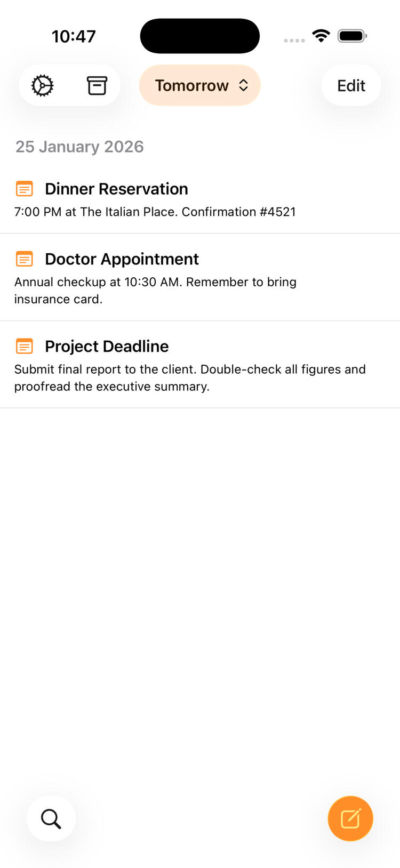Viewport: 400px width, 868px height.
Task: Tap the Wi-Fi status icon
Action: [x=321, y=36]
